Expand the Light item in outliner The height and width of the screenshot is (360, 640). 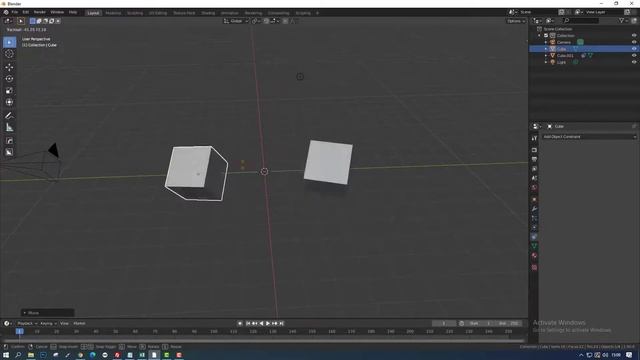(x=546, y=62)
